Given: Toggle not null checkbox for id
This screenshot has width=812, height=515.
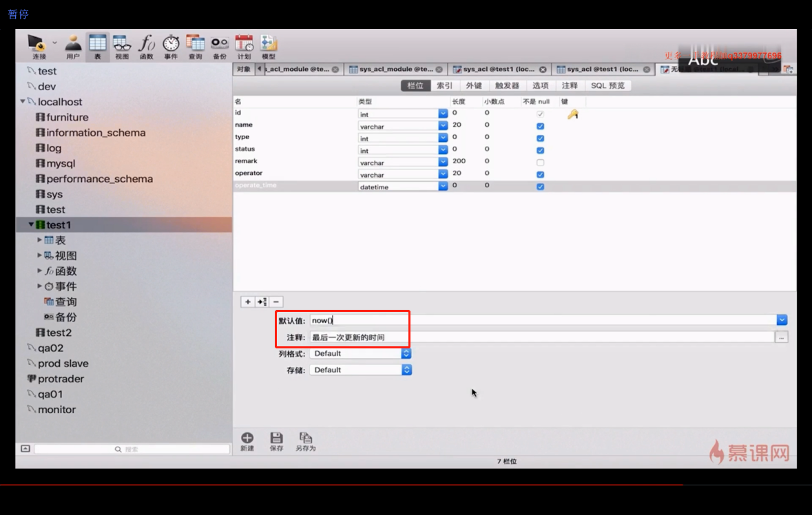Looking at the screenshot, I should pyautogui.click(x=540, y=114).
